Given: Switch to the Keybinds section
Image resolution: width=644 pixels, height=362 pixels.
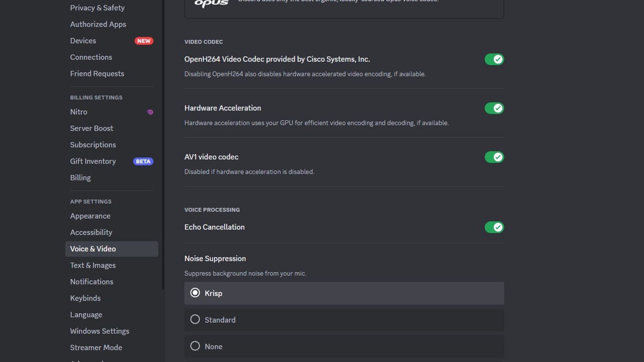Looking at the screenshot, I should click(x=85, y=298).
